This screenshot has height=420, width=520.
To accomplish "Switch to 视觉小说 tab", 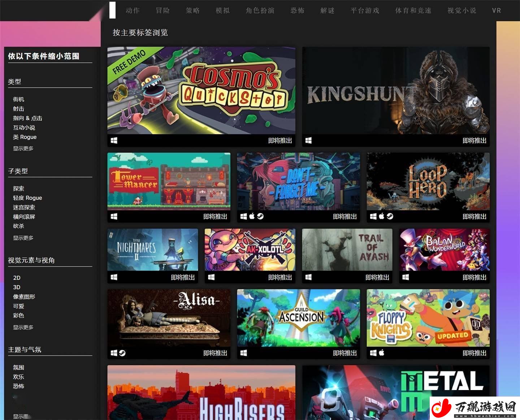I will point(462,10).
